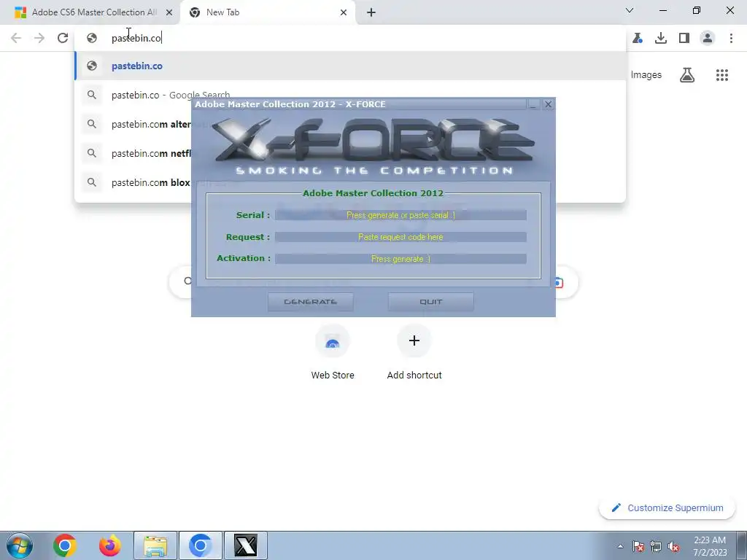Click the GENERATE button in X-FORCE
The height and width of the screenshot is (560, 747).
(x=311, y=301)
